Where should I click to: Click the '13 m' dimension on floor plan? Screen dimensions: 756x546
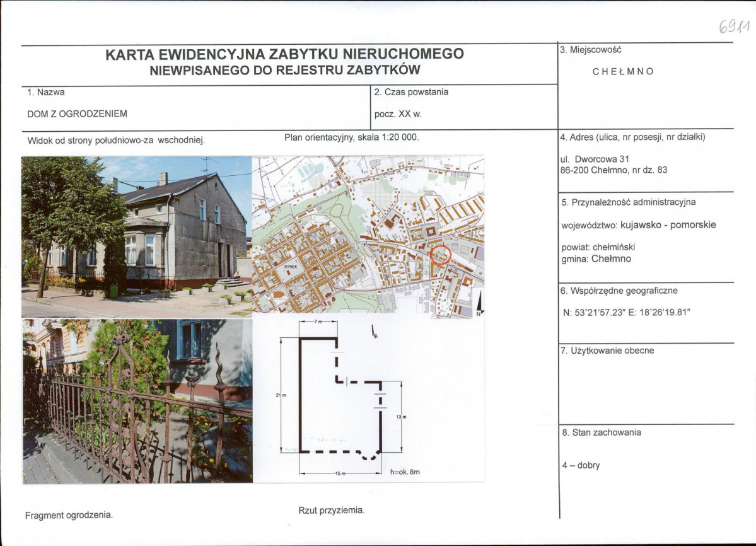(x=401, y=417)
